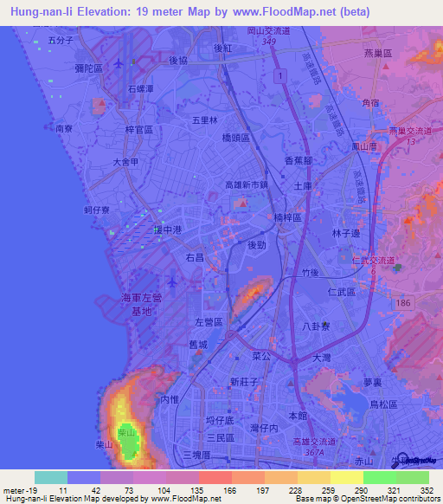Click the 鳥松區 district label

383,404
